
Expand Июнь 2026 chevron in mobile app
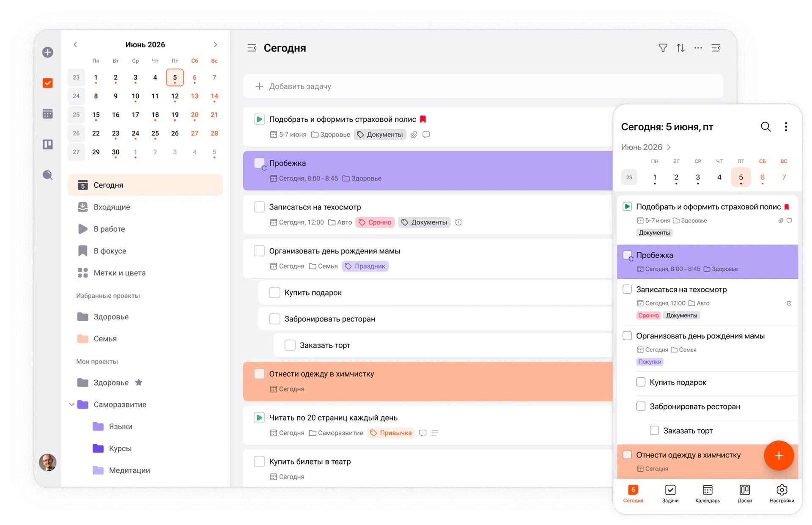pyautogui.click(x=669, y=147)
